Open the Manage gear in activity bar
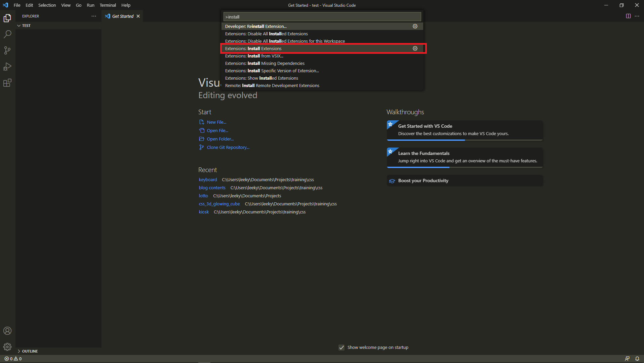Image resolution: width=644 pixels, height=363 pixels. (7, 347)
